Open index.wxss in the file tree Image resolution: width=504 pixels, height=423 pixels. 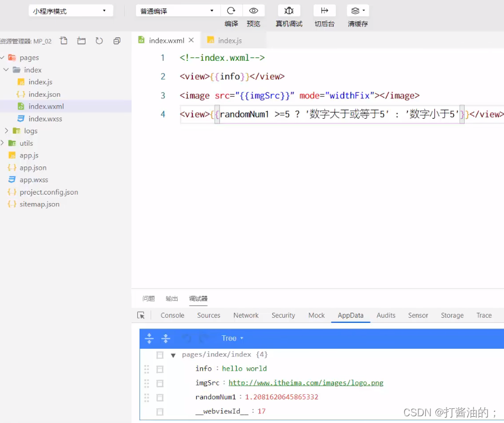click(46, 119)
